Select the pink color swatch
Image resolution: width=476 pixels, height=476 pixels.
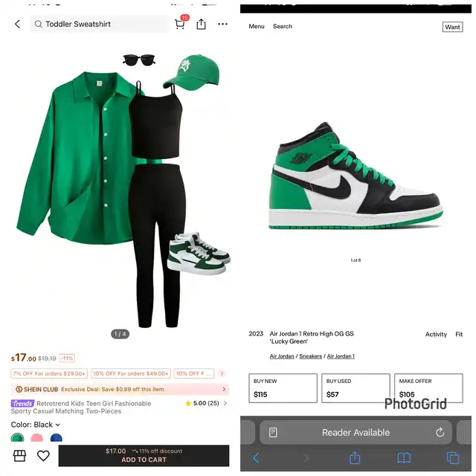pos(37,438)
